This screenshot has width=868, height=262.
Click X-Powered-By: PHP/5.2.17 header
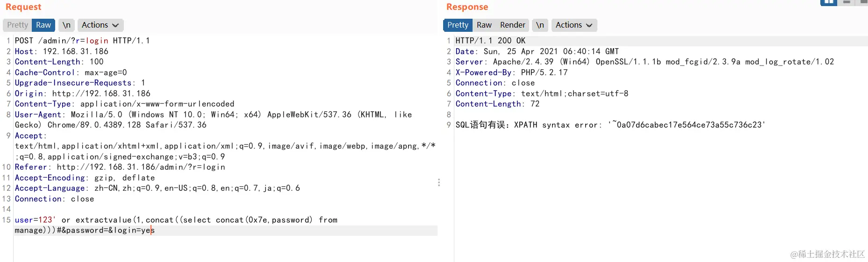[x=511, y=73]
